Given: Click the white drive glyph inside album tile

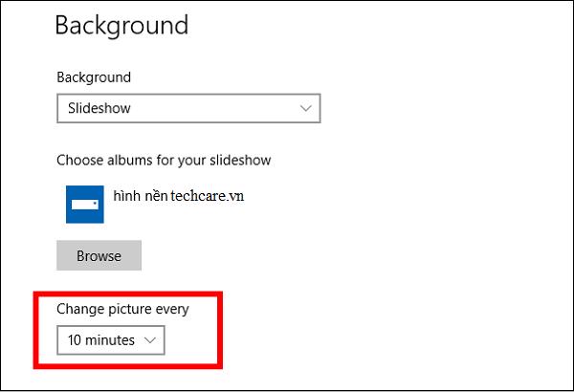Looking at the screenshot, I should click(x=85, y=205).
